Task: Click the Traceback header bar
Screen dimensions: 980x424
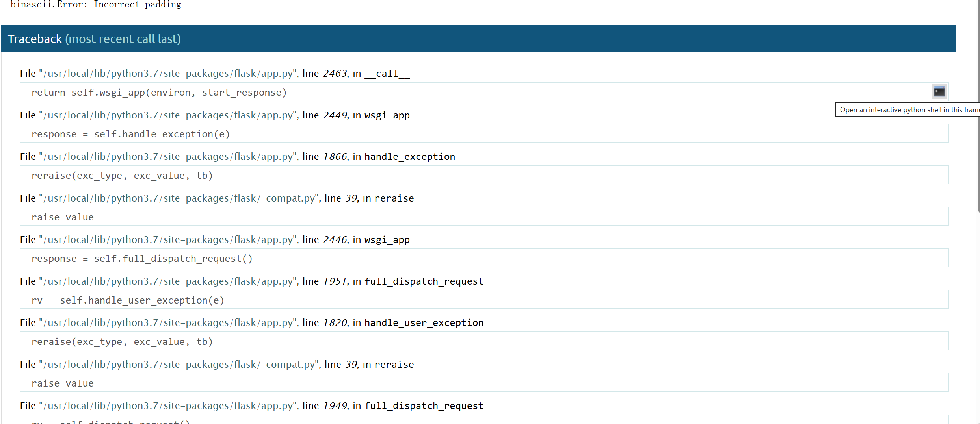Action: [x=479, y=39]
